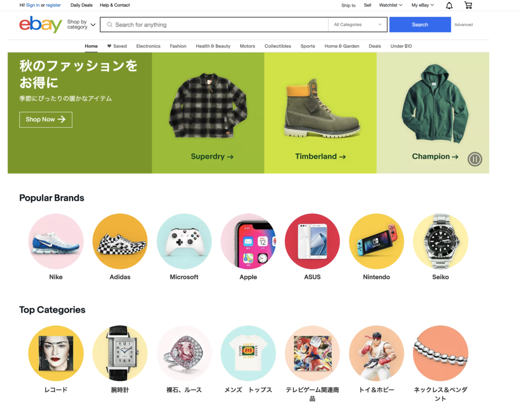The image size is (519, 420).
Task: Click the Shop Now banner button
Action: point(46,120)
